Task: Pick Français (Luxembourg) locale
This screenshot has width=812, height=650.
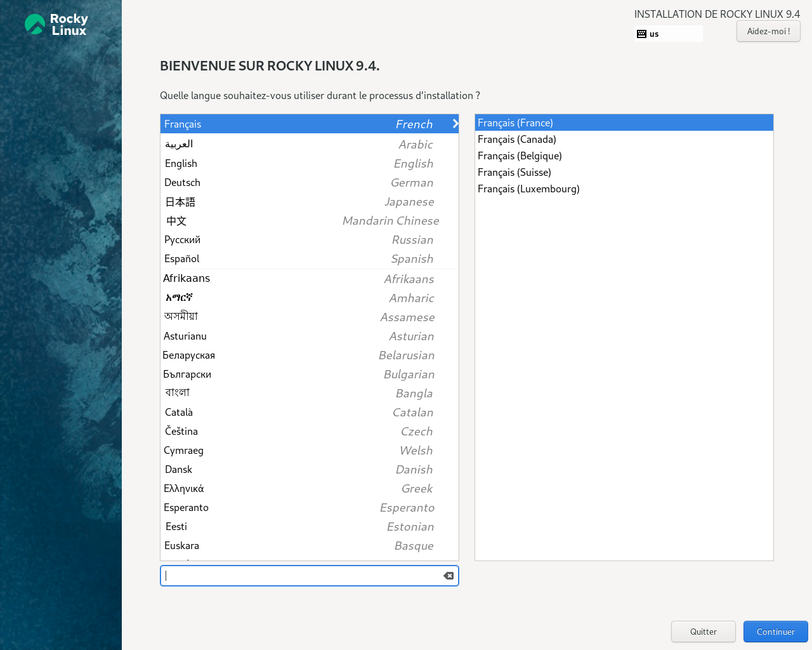Action: coord(528,189)
